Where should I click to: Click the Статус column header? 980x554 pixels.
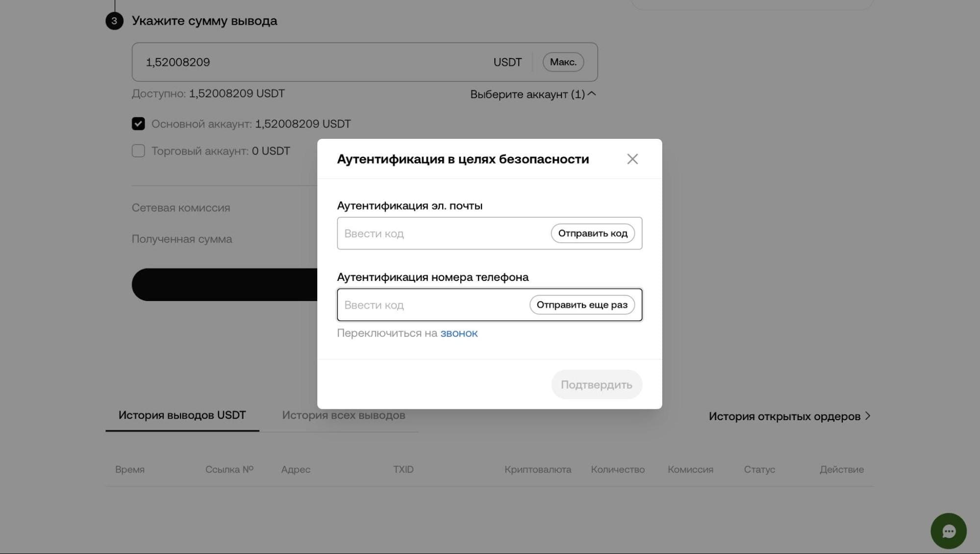coord(759,470)
